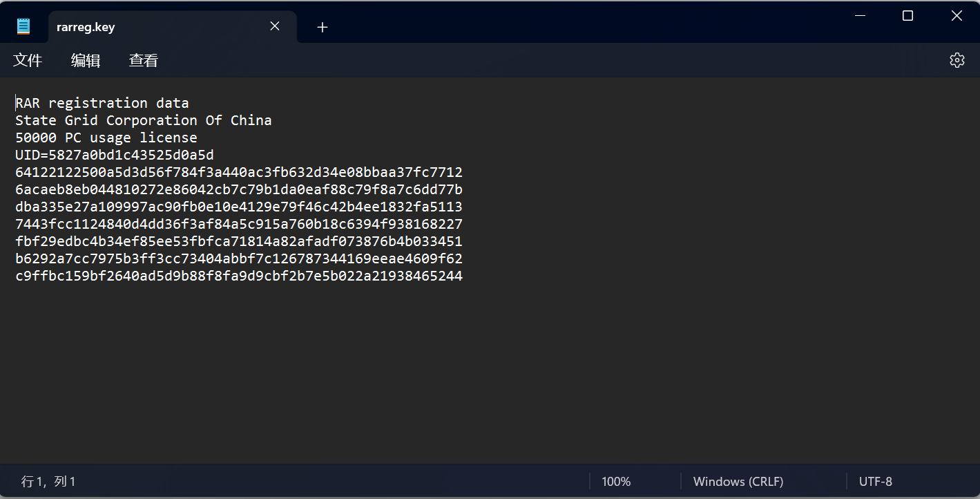Click the Notepad app icon in the title bar
The image size is (980, 499).
point(23,27)
